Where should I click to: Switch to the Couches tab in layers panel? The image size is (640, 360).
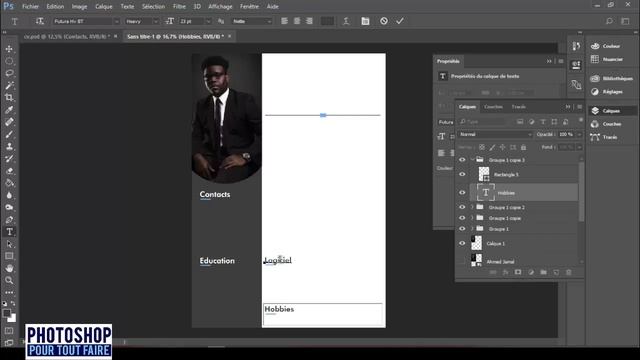[493, 107]
